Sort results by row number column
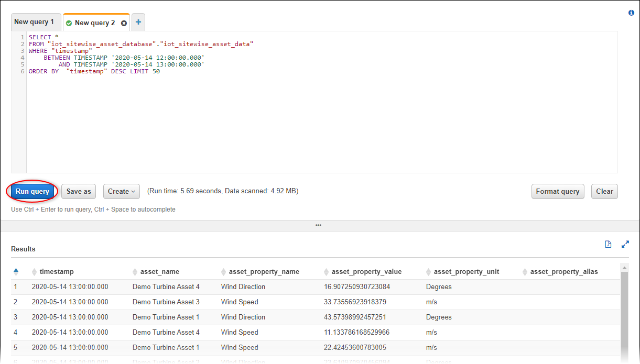Image resolution: width=640 pixels, height=364 pixels. tap(16, 271)
